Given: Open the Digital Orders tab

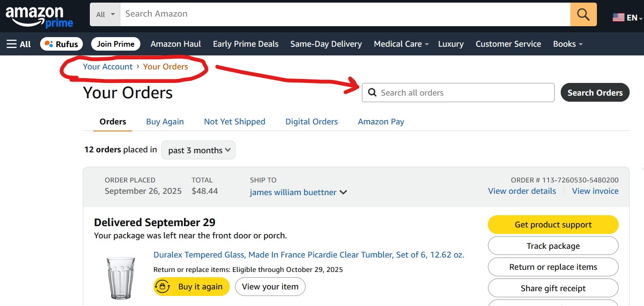Looking at the screenshot, I should [x=311, y=122].
